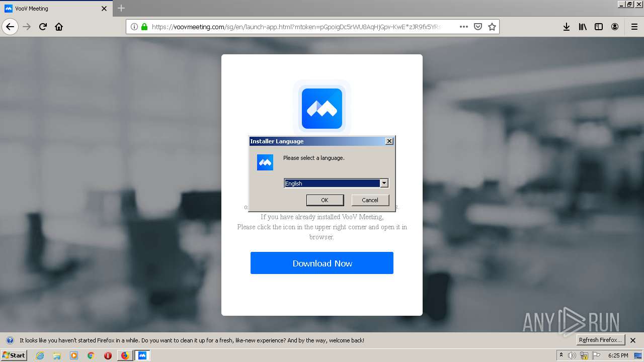Click the Download Now button
The image size is (644, 362).
[322, 263]
